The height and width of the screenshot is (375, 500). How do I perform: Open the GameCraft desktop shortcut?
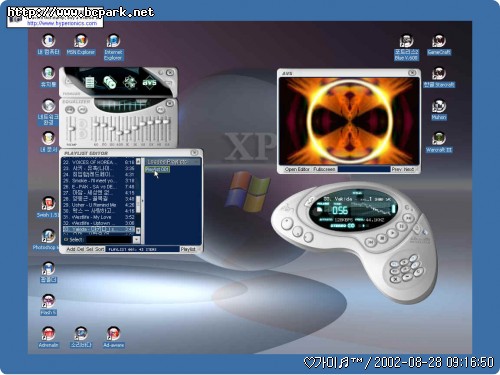click(x=439, y=45)
